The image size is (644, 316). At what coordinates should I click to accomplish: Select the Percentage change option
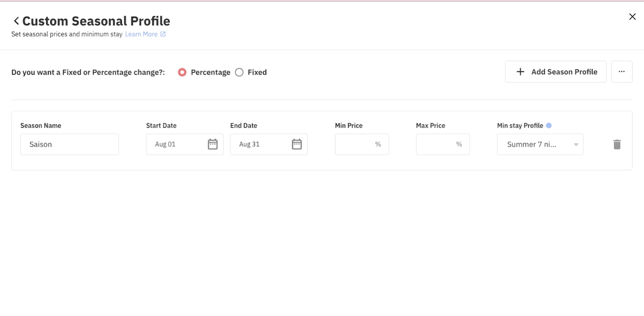pyautogui.click(x=182, y=72)
